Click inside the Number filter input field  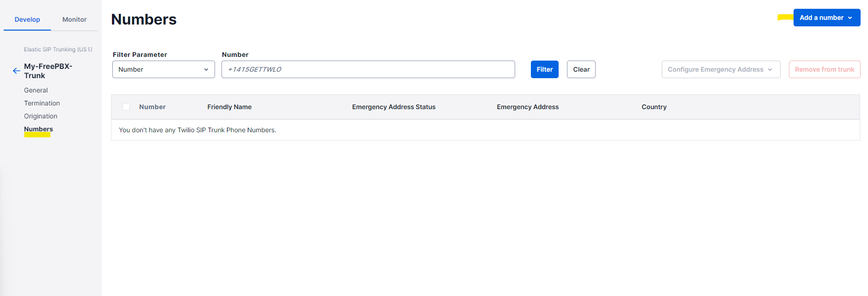coord(368,69)
